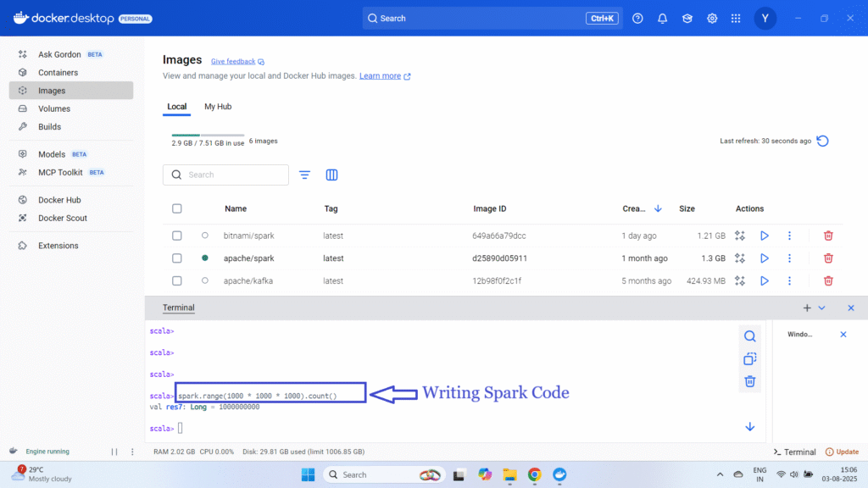This screenshot has height=488, width=868.
Task: Select all images checkbox in header
Action: tap(176, 208)
